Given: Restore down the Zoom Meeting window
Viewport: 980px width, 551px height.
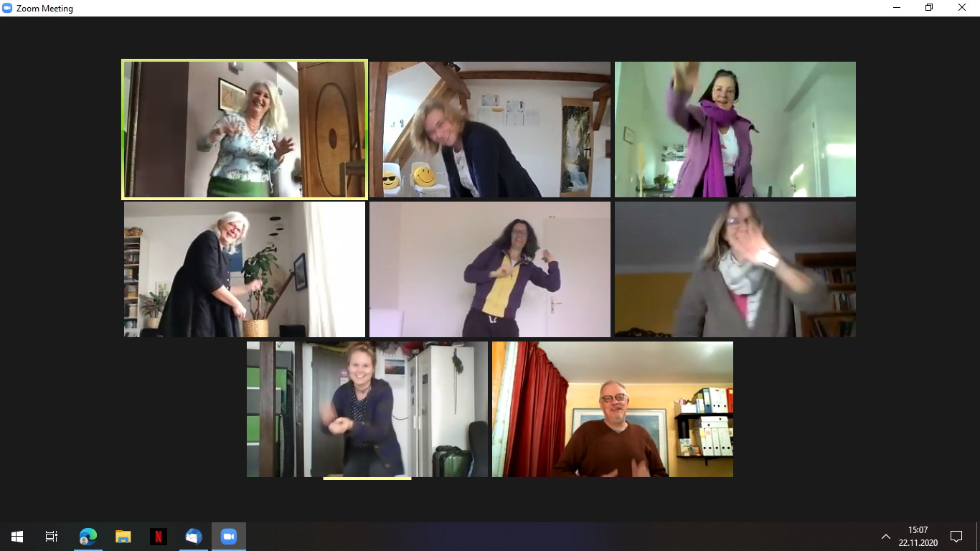Looking at the screenshot, I should pyautogui.click(x=929, y=8).
